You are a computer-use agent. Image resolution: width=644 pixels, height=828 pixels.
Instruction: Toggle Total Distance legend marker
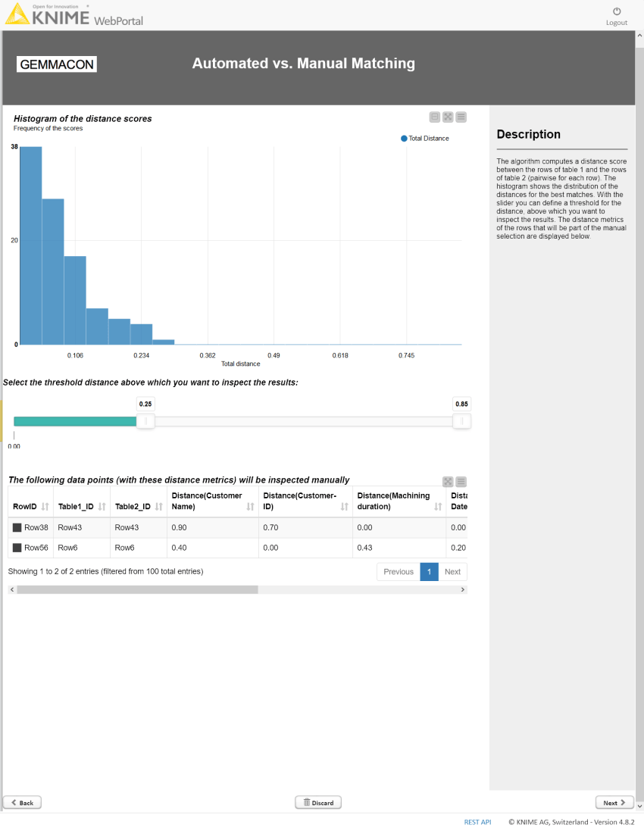[404, 139]
